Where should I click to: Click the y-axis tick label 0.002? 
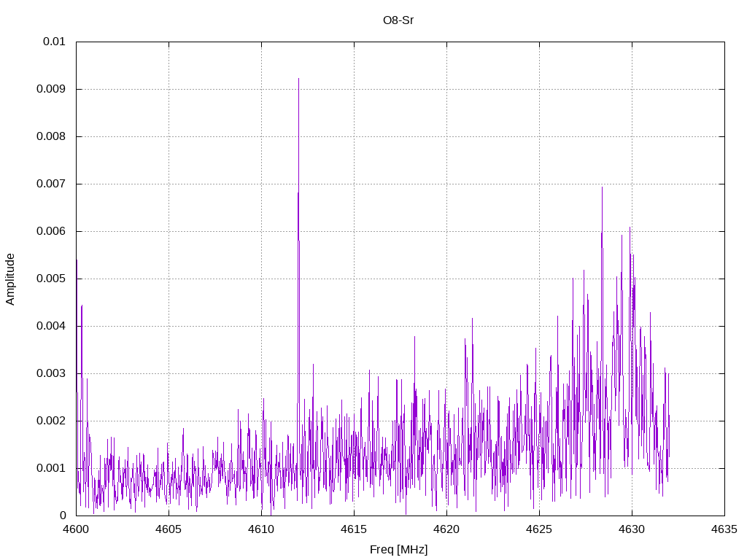click(50, 421)
